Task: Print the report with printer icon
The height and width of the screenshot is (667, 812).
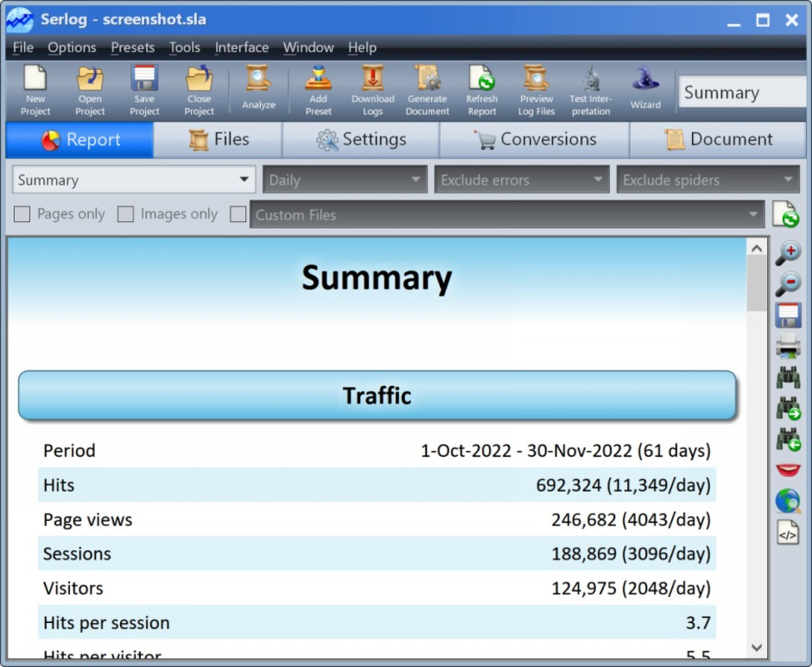Action: [788, 346]
